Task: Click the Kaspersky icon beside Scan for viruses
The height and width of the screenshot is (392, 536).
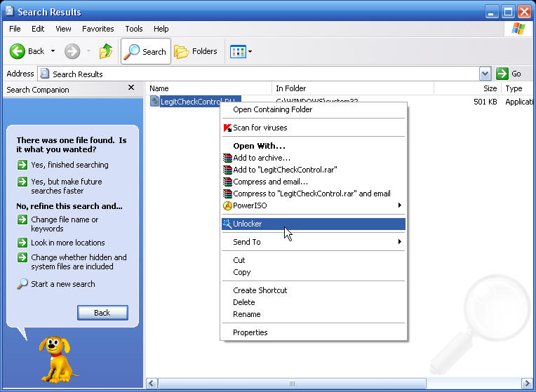Action: [x=227, y=128]
